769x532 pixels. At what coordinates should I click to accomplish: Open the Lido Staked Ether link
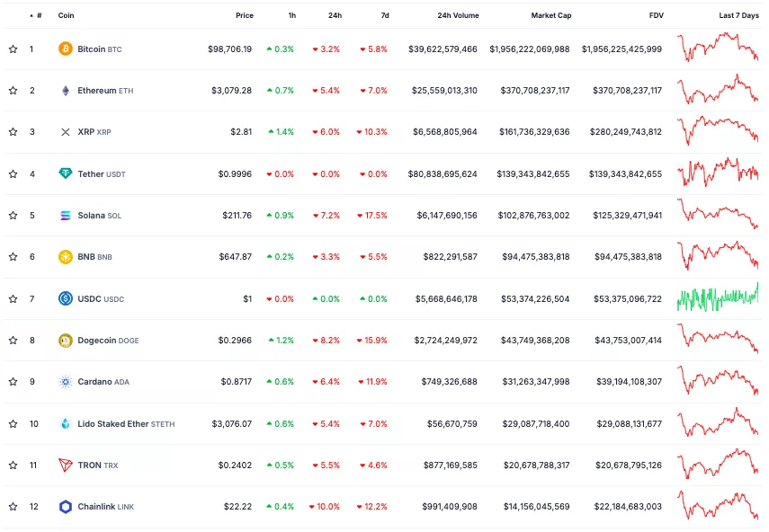(x=112, y=423)
